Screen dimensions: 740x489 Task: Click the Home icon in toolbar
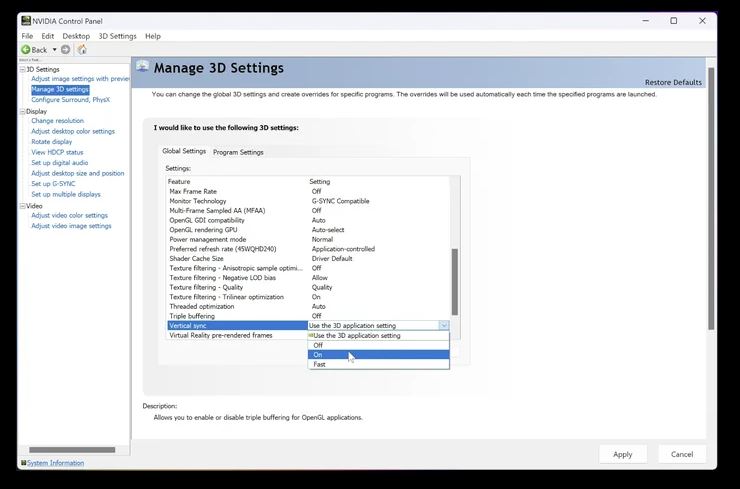(82, 50)
